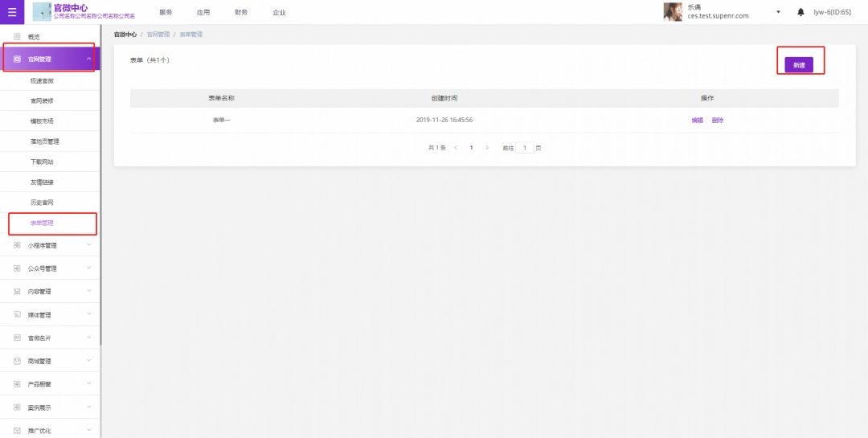Open the 服务 top menu
The image size is (868, 438).
166,12
